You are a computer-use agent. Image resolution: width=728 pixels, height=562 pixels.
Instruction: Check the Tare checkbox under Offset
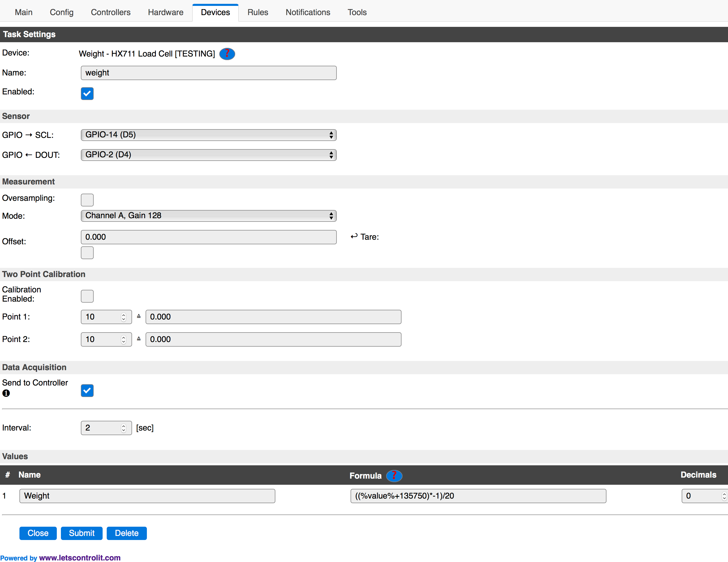coord(87,252)
